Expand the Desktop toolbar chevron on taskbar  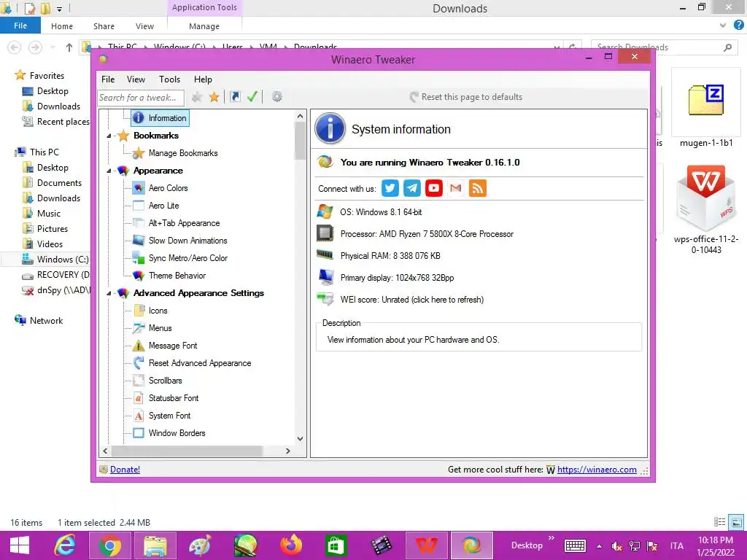point(551,537)
